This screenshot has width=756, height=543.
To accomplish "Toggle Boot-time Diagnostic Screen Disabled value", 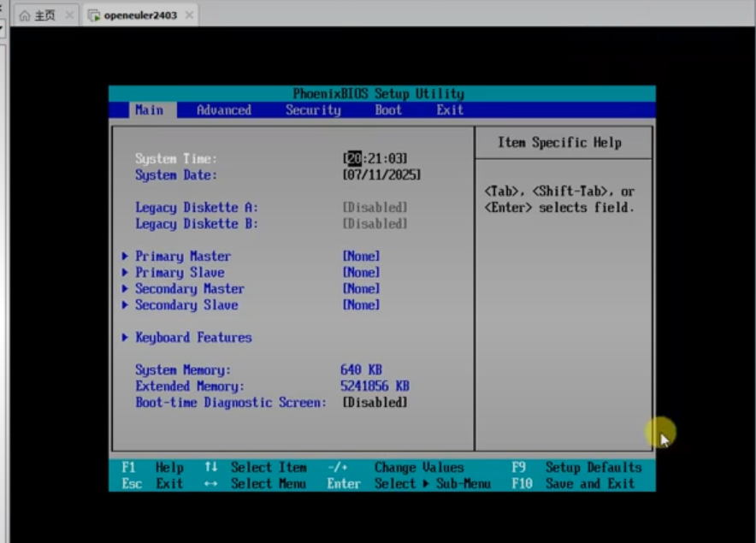I will tap(375, 402).
